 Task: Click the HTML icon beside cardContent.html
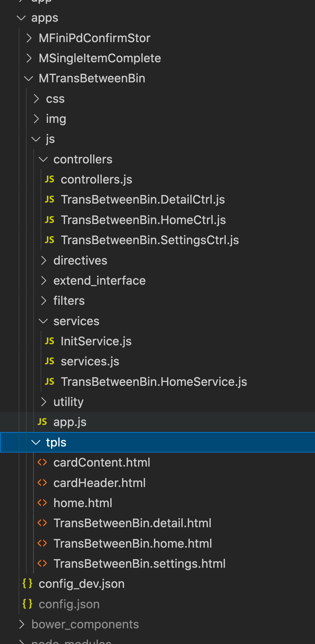(42, 462)
